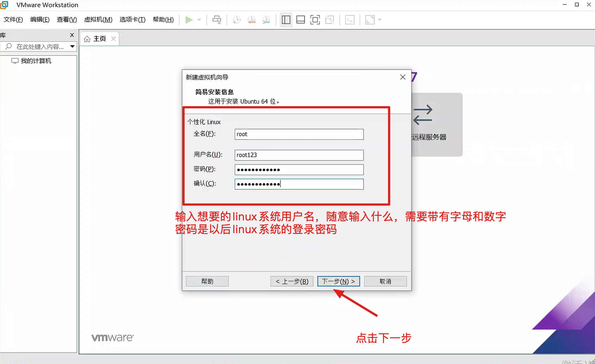Image resolution: width=595 pixels, height=364 pixels.
Task: Open the 编辑(E) menu
Action: [x=40, y=20]
